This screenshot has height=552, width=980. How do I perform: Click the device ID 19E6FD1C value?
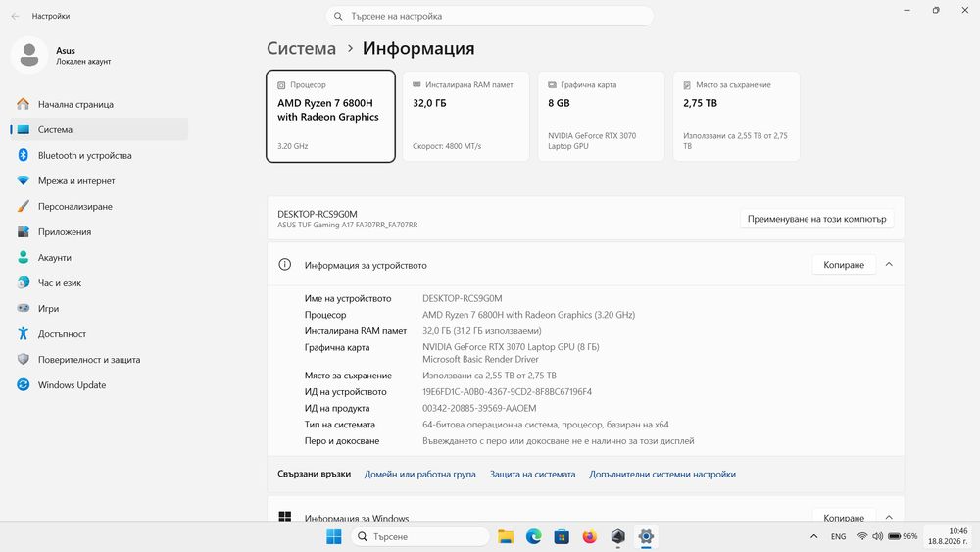point(507,392)
